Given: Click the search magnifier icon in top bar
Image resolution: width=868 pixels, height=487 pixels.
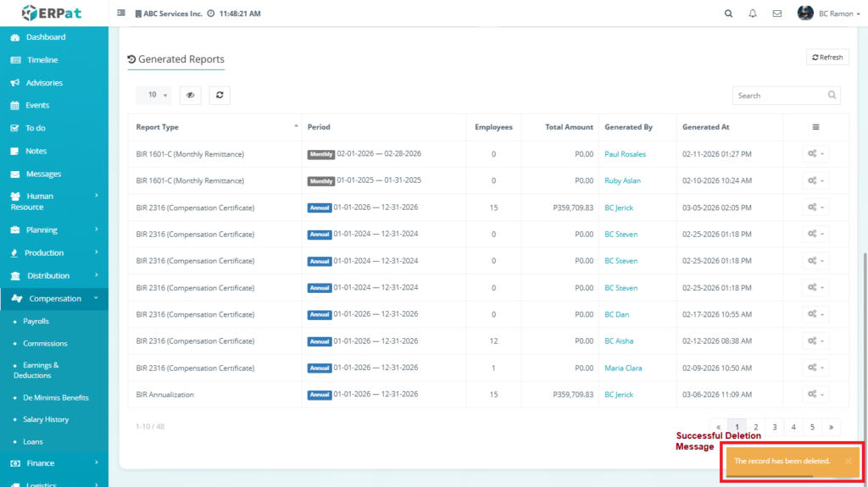Looking at the screenshot, I should [728, 14].
